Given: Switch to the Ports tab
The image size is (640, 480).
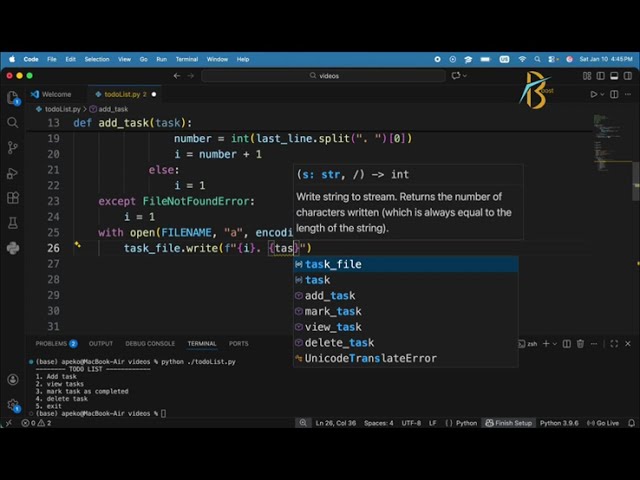Looking at the screenshot, I should coord(238,344).
